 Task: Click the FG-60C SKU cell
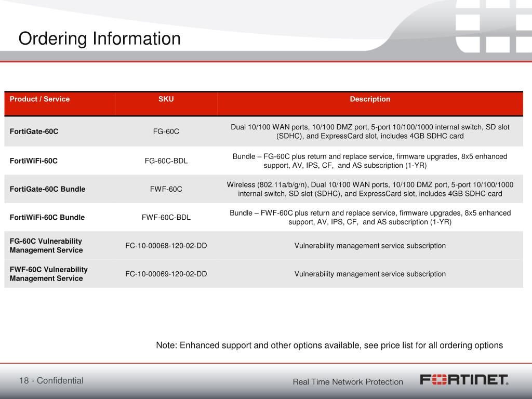166,131
